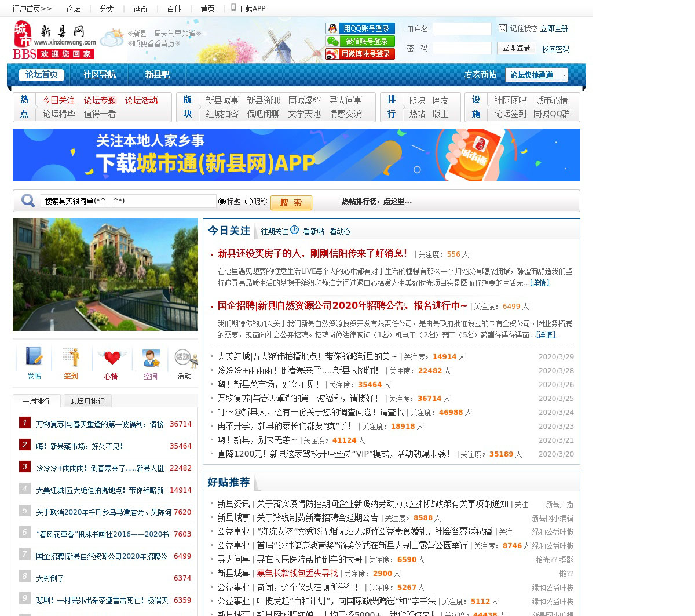Open the 文学天地 board link

305,114
